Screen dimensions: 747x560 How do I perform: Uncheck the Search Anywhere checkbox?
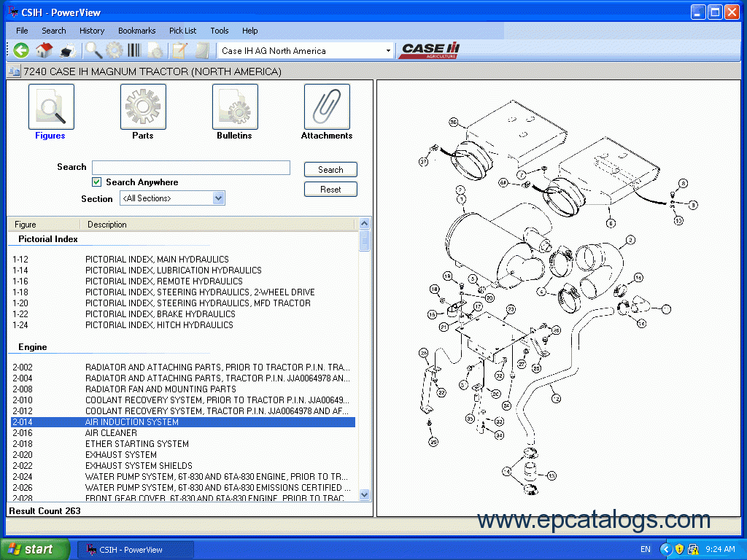pyautogui.click(x=96, y=182)
